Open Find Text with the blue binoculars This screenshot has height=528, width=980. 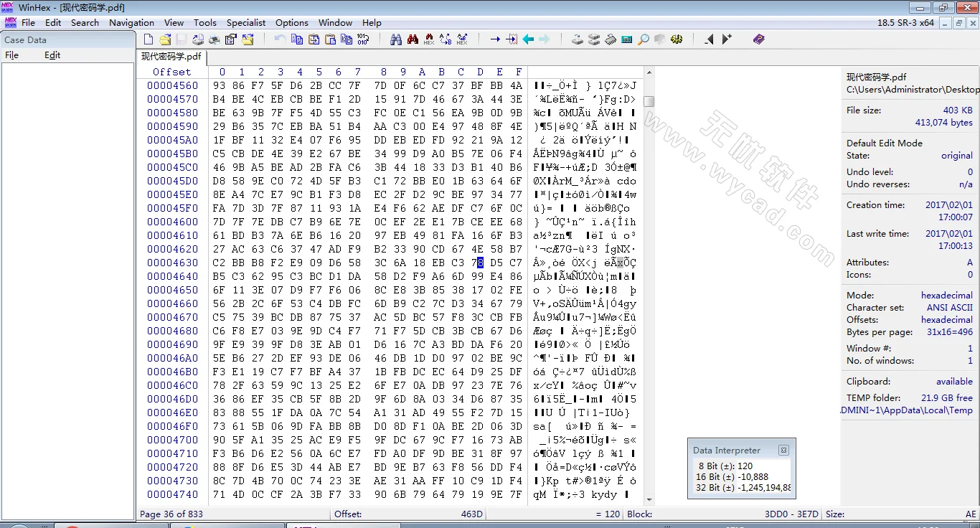pos(396,39)
